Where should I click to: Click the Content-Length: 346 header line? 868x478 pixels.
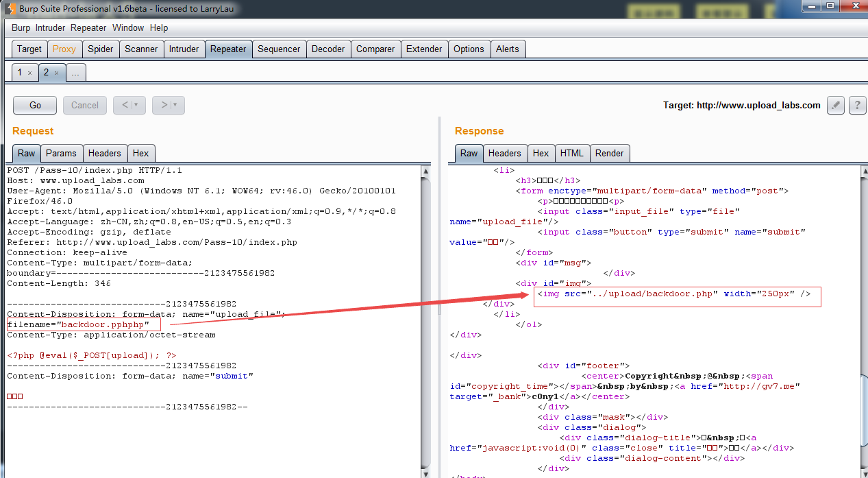point(59,283)
